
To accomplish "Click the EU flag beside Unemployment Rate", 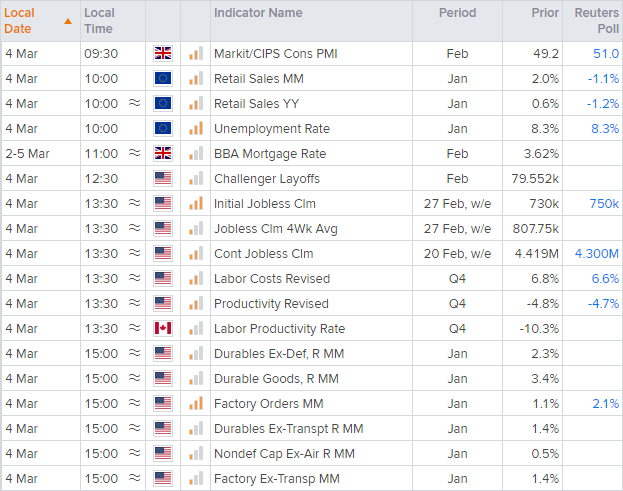I will point(163,129).
